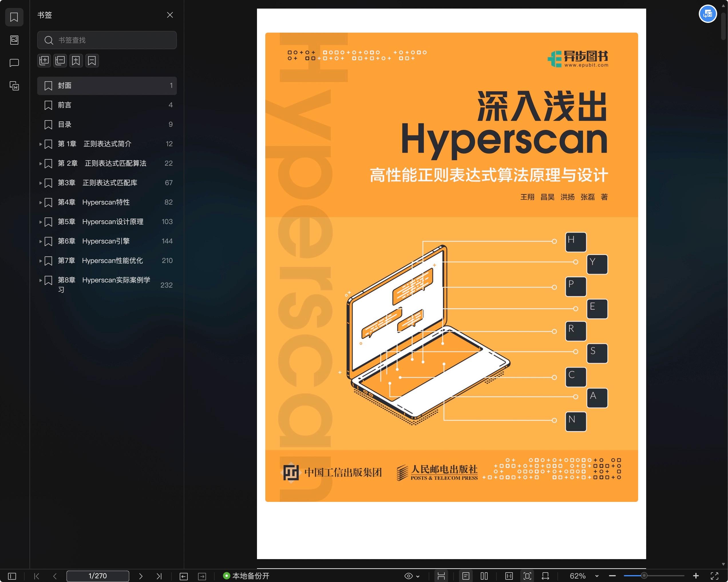Viewport: 728px width, 582px height.
Task: Focus the 书签查找 search field
Action: point(107,40)
